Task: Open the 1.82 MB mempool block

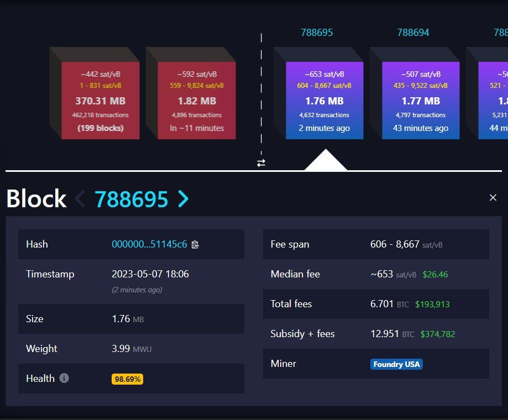Action: click(x=197, y=101)
